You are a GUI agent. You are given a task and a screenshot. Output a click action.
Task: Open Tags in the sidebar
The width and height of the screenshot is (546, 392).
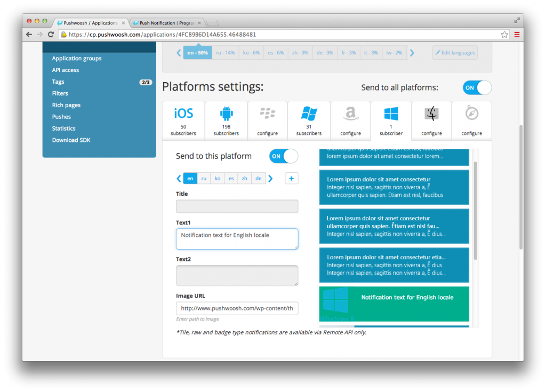pos(58,82)
